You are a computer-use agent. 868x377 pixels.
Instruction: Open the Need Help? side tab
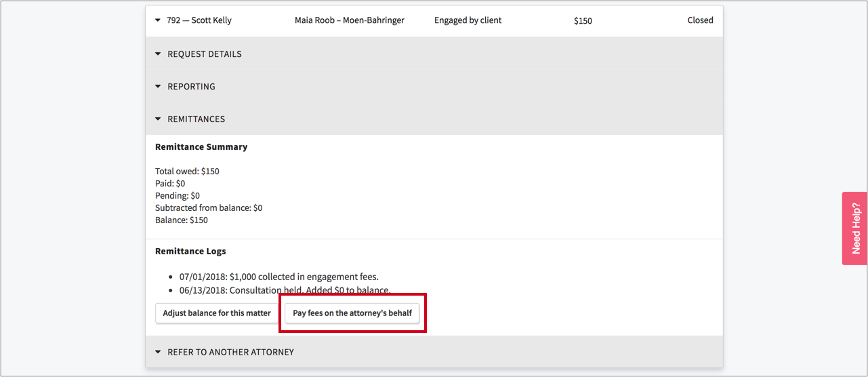pyautogui.click(x=855, y=229)
